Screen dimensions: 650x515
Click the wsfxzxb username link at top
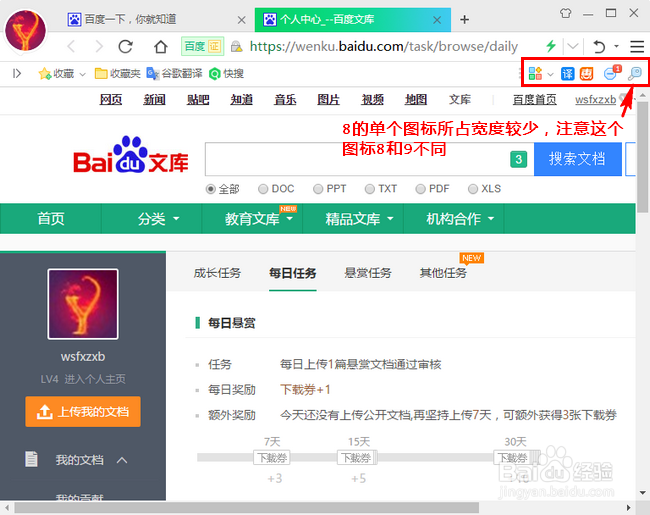595,100
